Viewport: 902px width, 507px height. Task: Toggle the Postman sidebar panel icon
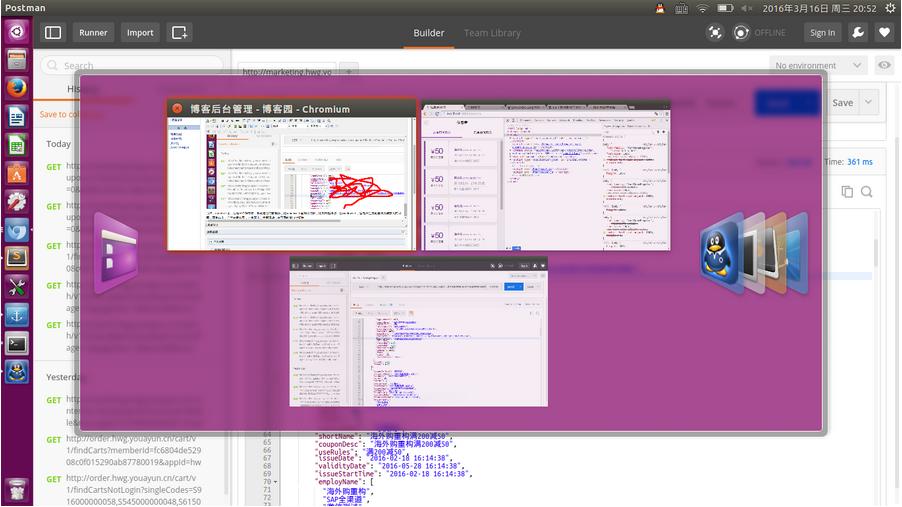[53, 32]
